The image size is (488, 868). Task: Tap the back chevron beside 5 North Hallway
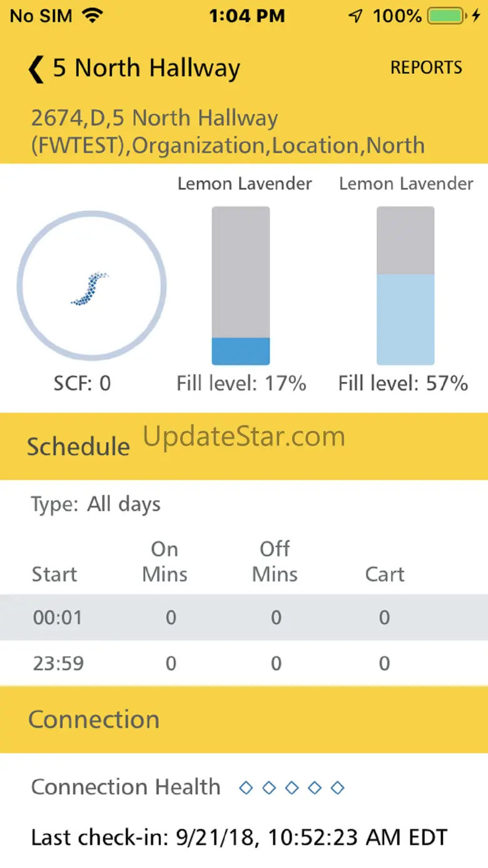(36, 69)
